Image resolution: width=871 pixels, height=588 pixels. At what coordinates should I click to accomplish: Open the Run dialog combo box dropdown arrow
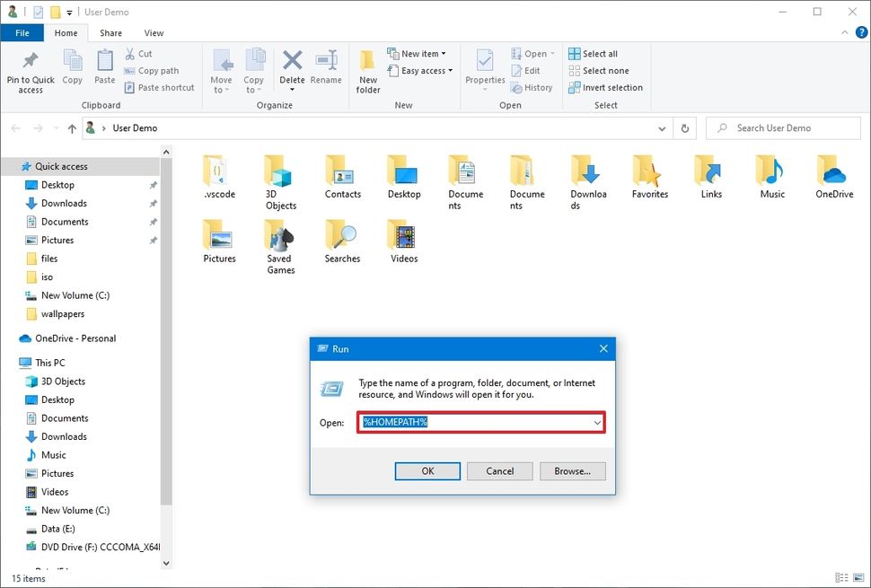(x=595, y=422)
